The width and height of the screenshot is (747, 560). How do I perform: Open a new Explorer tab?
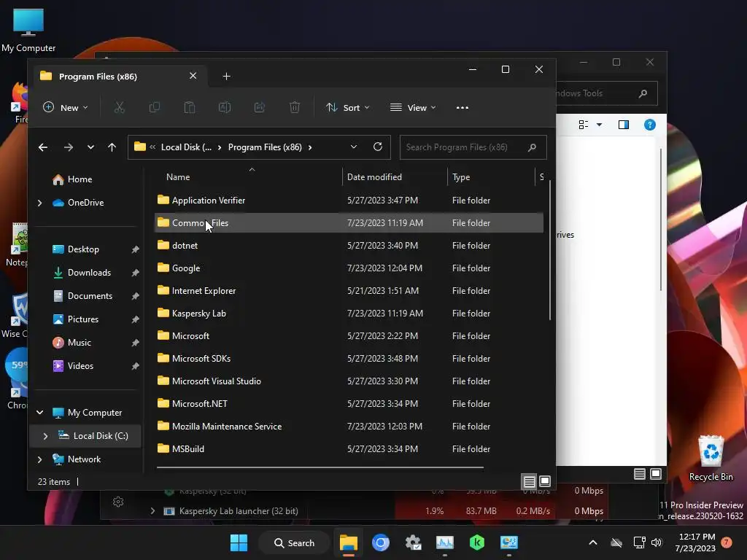[x=226, y=76]
